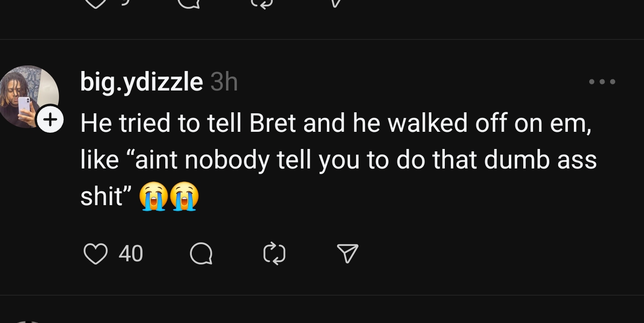Open replies on the previous post above
This screenshot has height=323, width=644.
189,4
